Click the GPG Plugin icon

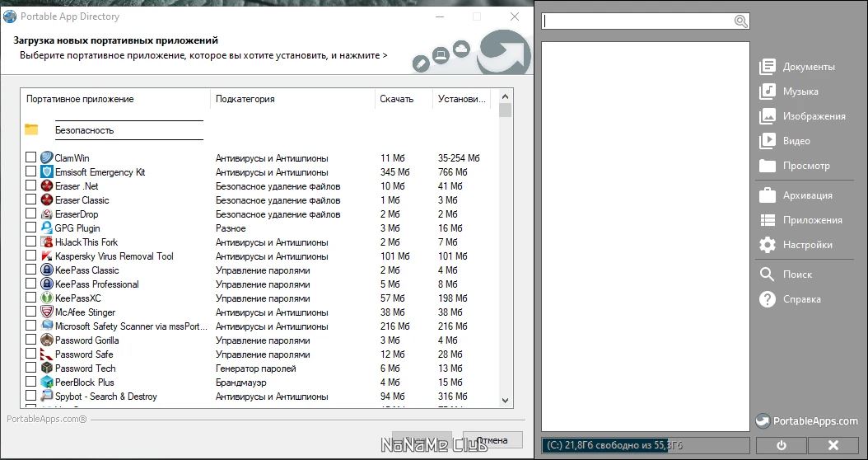[x=46, y=228]
